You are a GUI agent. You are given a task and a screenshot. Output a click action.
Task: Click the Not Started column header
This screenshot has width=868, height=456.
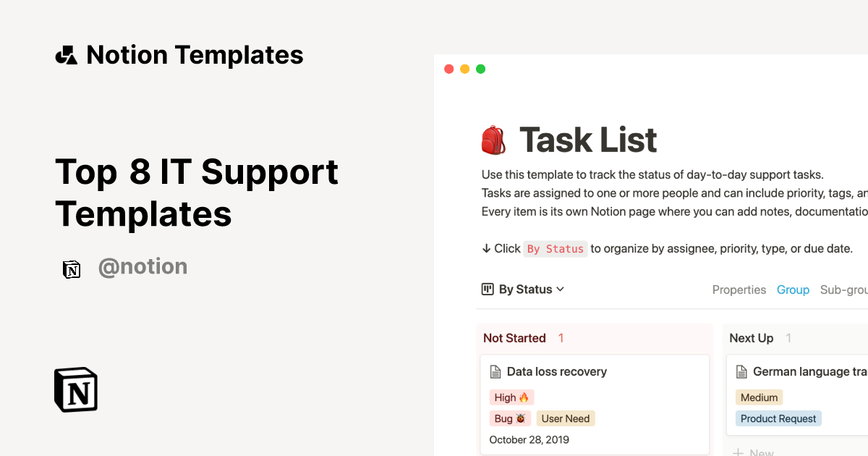tap(514, 338)
